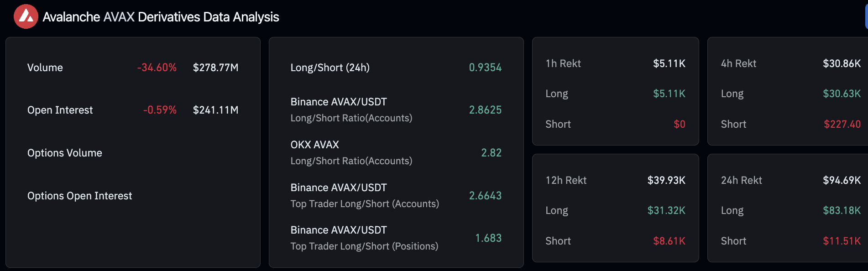Open Binance Top Trader Long/Short (Accounts) row
Viewport: 868px width, 271px height.
(396, 196)
